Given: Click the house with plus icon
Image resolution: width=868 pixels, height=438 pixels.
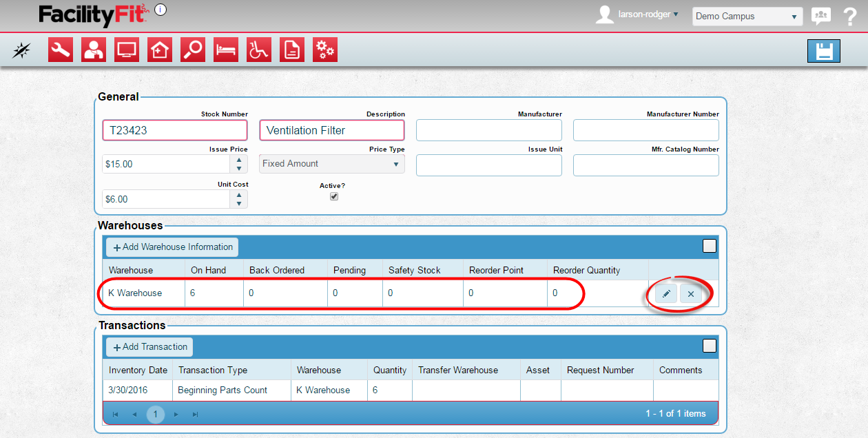Looking at the screenshot, I should (160, 50).
